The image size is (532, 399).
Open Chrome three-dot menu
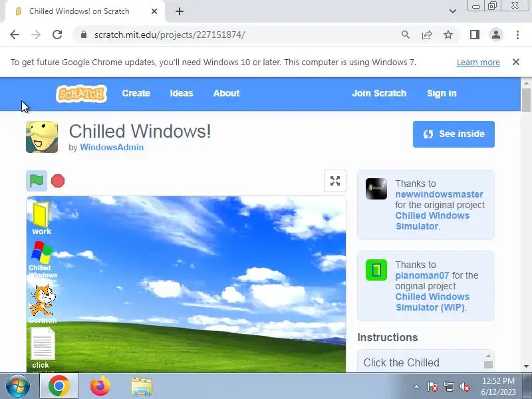[x=517, y=35]
